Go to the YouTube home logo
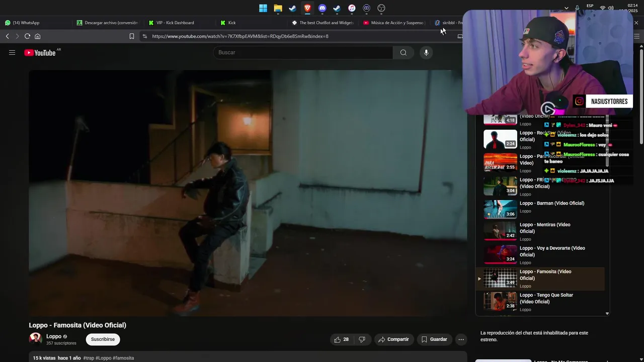The width and height of the screenshot is (644, 362). (x=40, y=52)
